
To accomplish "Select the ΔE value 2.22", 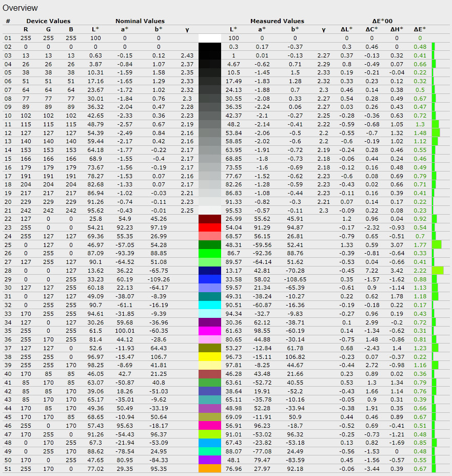I will (x=420, y=271).
